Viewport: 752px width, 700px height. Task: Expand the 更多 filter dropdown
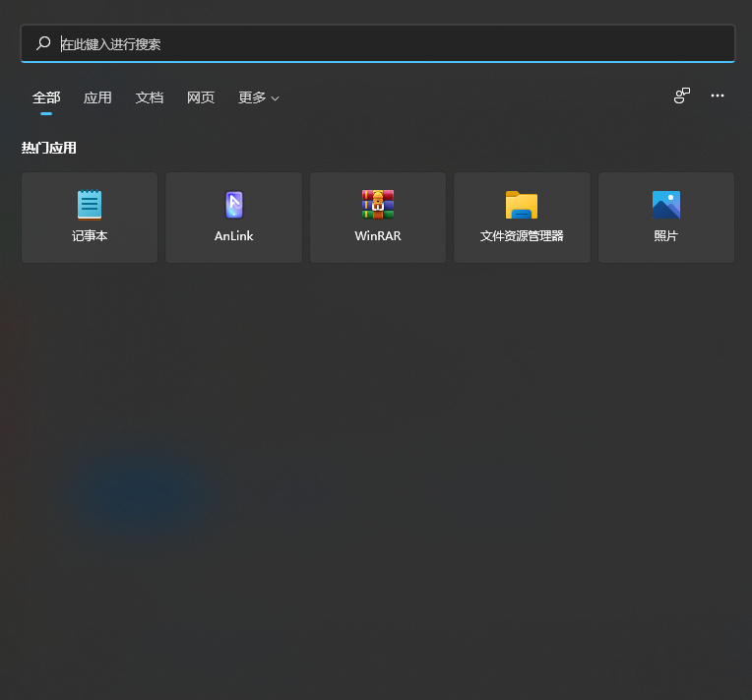pos(252,97)
